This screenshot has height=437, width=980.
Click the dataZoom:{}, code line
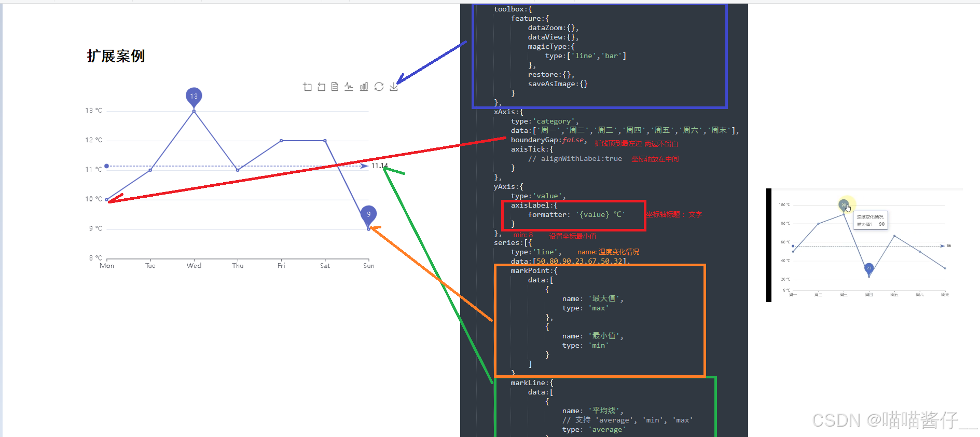554,28
